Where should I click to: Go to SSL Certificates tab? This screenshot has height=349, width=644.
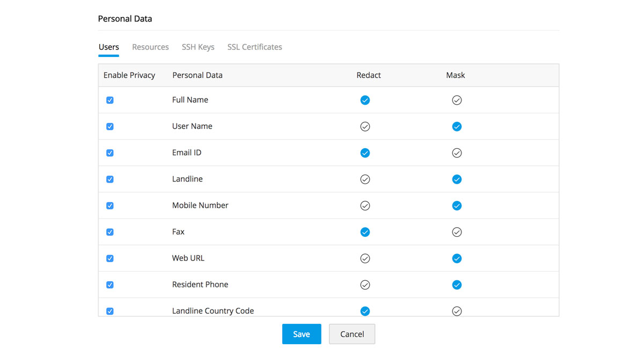pyautogui.click(x=254, y=47)
